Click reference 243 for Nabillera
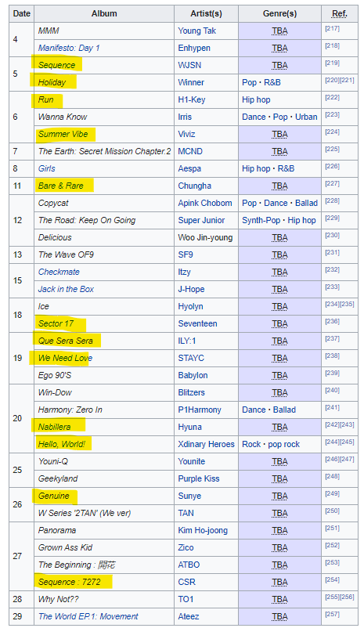This screenshot has height=628, width=364. point(348,424)
